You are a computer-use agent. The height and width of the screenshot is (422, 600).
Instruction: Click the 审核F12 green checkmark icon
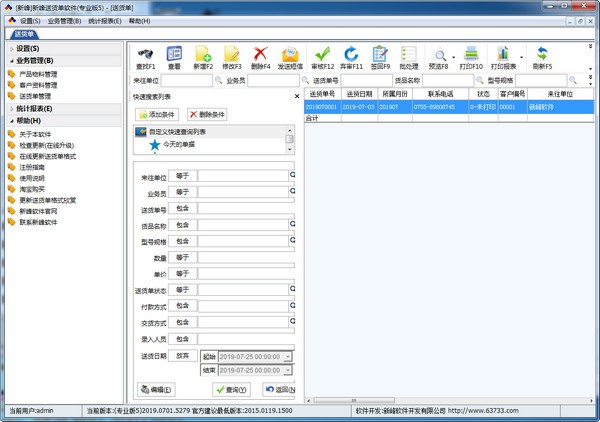[322, 53]
